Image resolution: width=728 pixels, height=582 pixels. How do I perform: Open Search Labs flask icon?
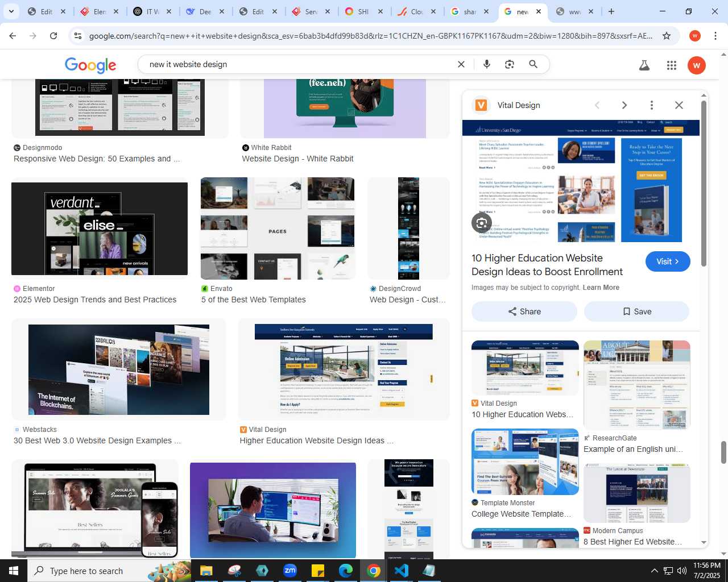pyautogui.click(x=644, y=65)
